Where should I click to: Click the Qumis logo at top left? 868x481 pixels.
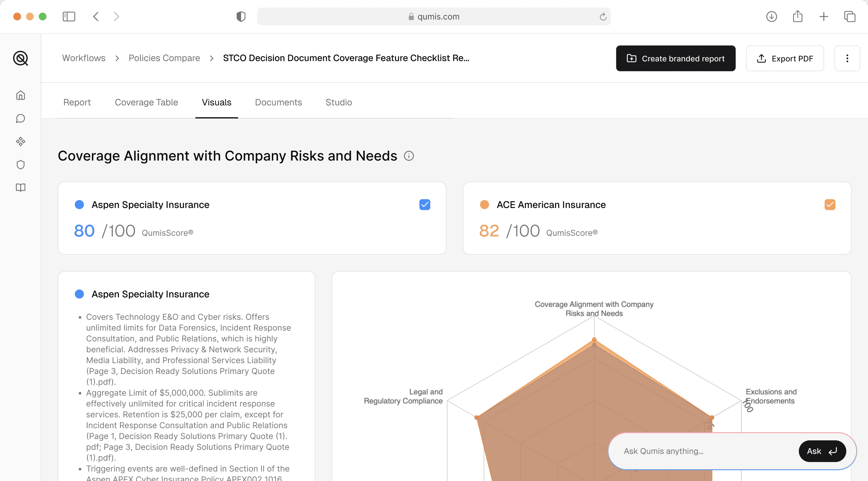[21, 58]
